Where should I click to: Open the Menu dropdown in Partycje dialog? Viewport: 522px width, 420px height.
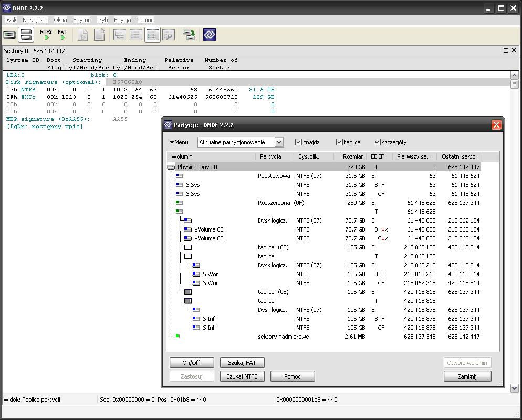[179, 142]
